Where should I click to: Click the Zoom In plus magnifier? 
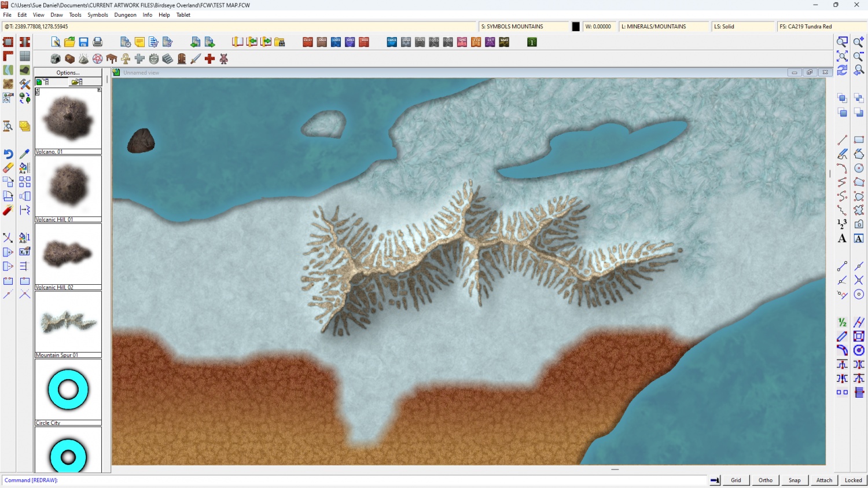(x=859, y=42)
